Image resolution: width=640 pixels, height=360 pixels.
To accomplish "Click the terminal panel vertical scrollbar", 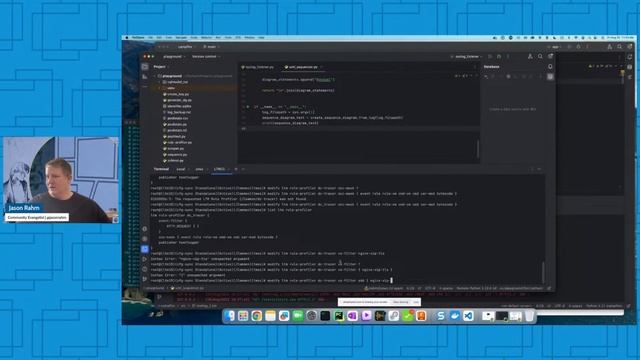I will click(x=543, y=272).
